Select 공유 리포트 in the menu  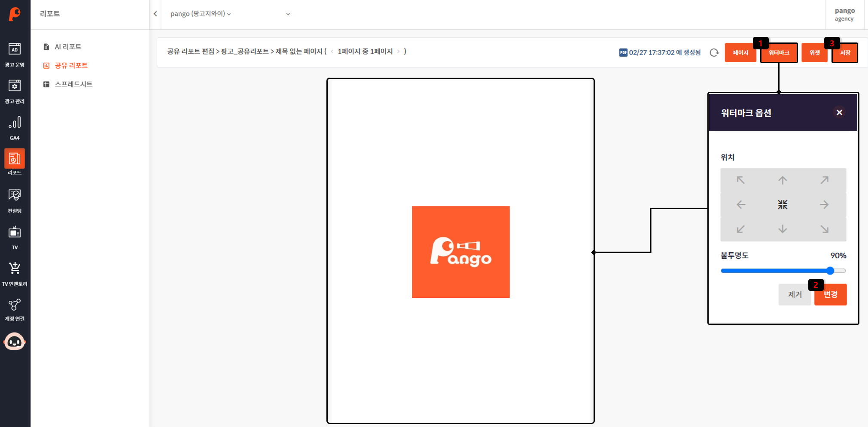pos(66,65)
